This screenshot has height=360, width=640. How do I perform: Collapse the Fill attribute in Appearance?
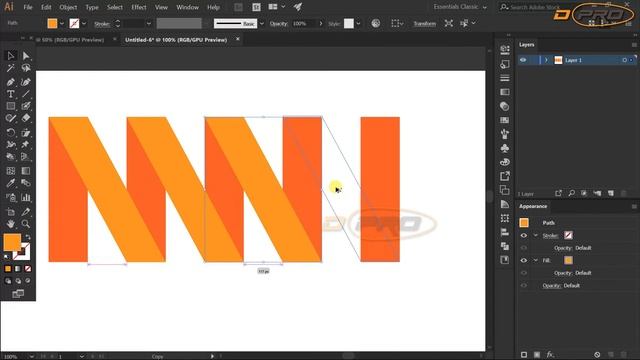[x=536, y=260]
